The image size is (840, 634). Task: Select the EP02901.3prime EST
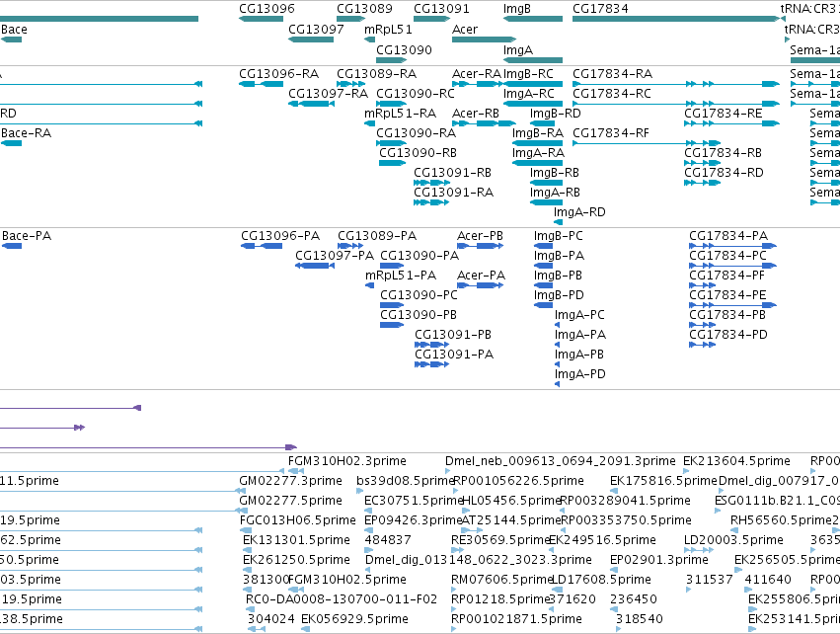click(x=659, y=560)
